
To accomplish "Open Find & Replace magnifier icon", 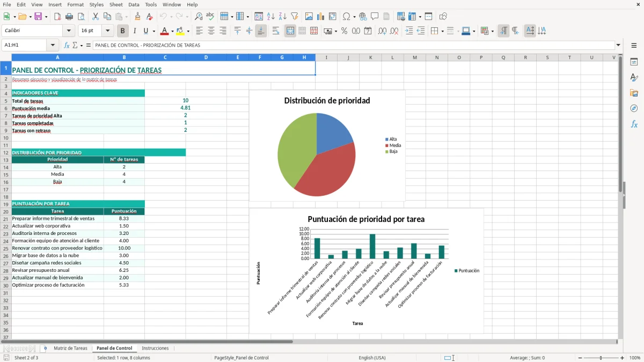I will (199, 17).
